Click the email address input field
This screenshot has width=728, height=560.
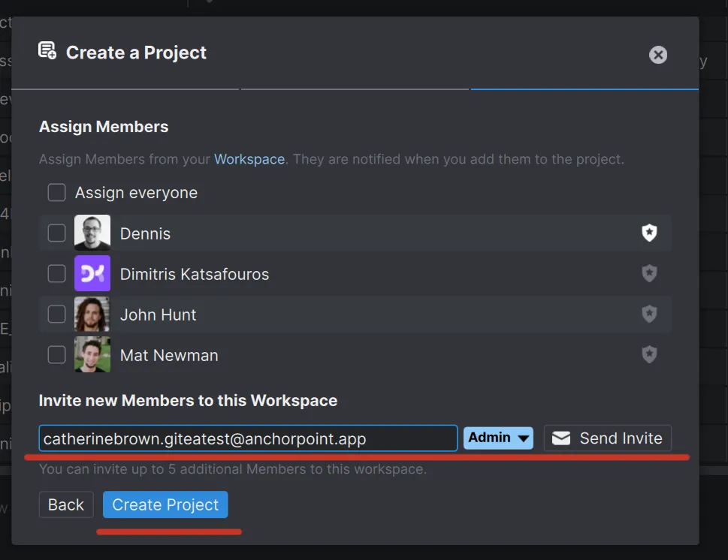coord(248,438)
